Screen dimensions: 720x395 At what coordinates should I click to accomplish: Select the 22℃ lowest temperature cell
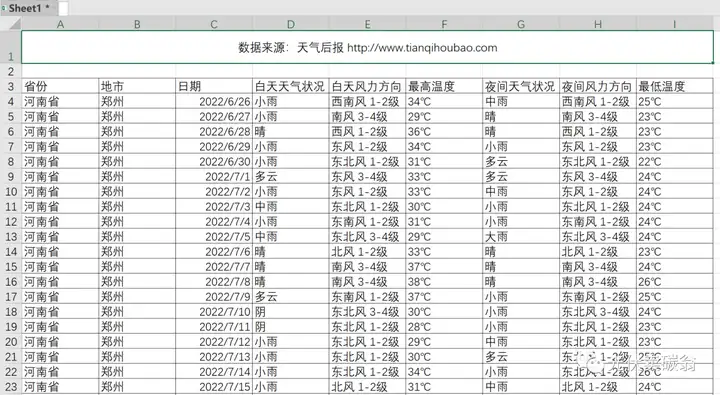tap(675, 162)
